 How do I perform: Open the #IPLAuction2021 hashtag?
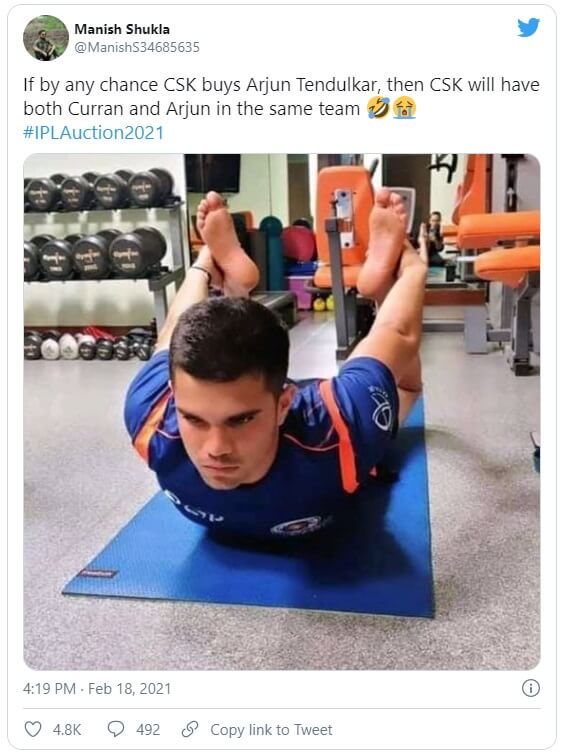point(94,133)
